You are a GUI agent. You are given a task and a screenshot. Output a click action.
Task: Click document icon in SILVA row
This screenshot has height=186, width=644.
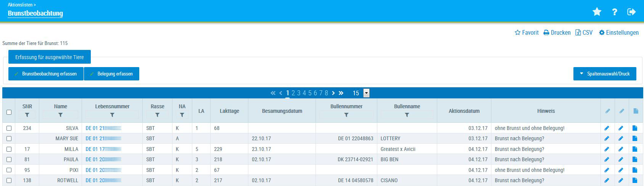(x=635, y=128)
